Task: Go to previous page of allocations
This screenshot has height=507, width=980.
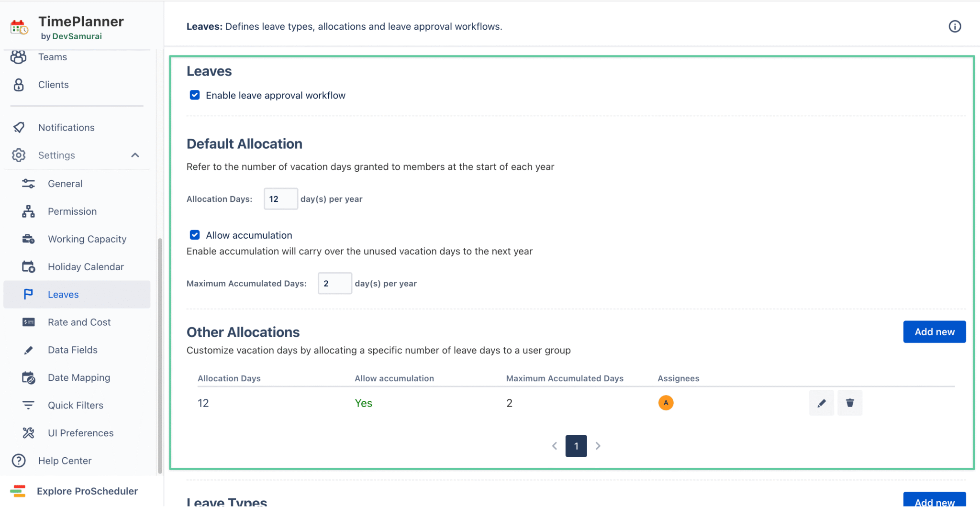Action: tap(555, 446)
